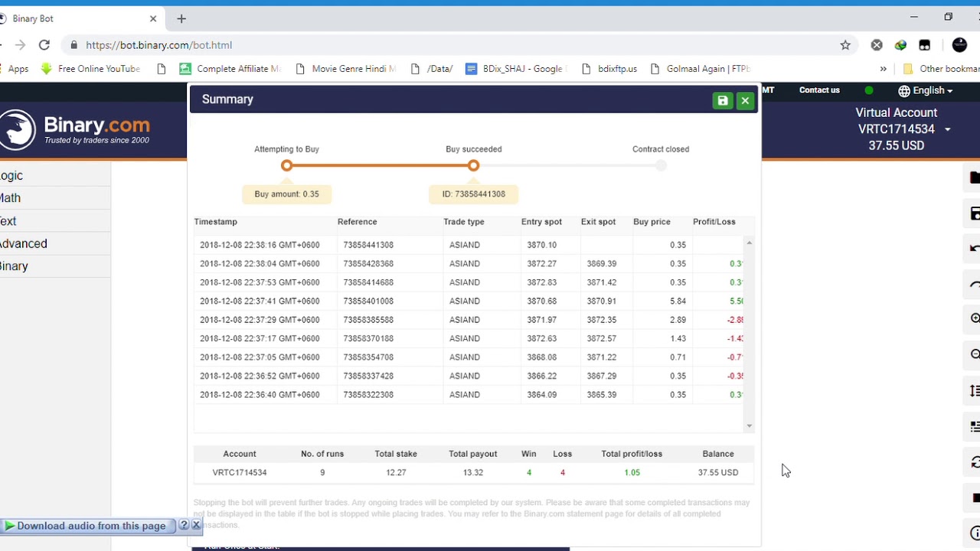Image resolution: width=980 pixels, height=551 pixels.
Task: Click the open folder toolbar icon
Action: [975, 178]
